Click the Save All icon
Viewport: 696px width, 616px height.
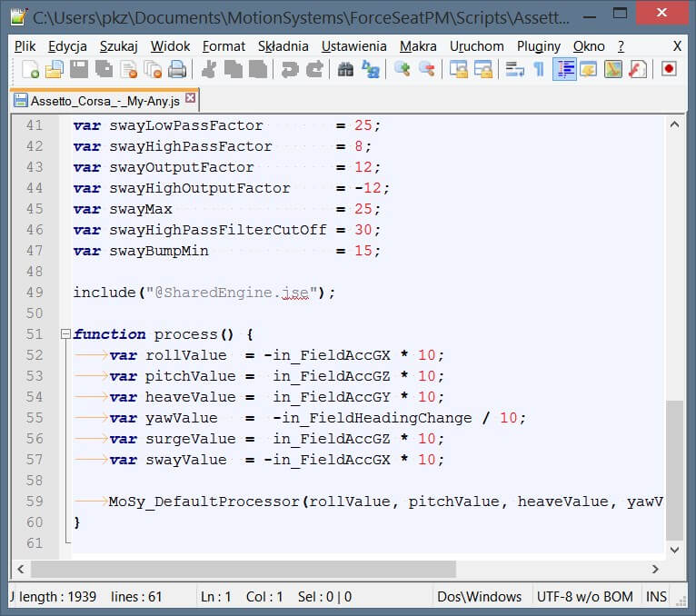(104, 70)
